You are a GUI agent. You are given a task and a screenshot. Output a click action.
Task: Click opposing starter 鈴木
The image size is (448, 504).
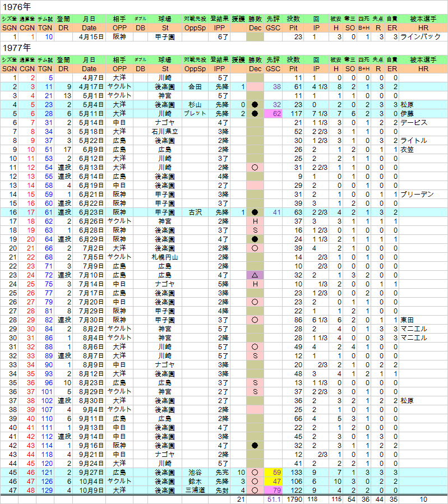[195, 482]
